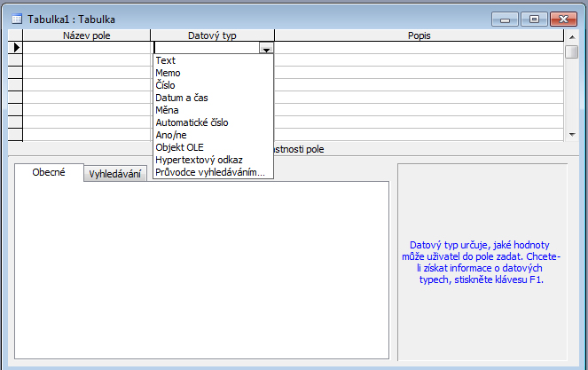Viewport: 588px width, 370px height.
Task: Click the first Název pole cell
Action: (86, 48)
